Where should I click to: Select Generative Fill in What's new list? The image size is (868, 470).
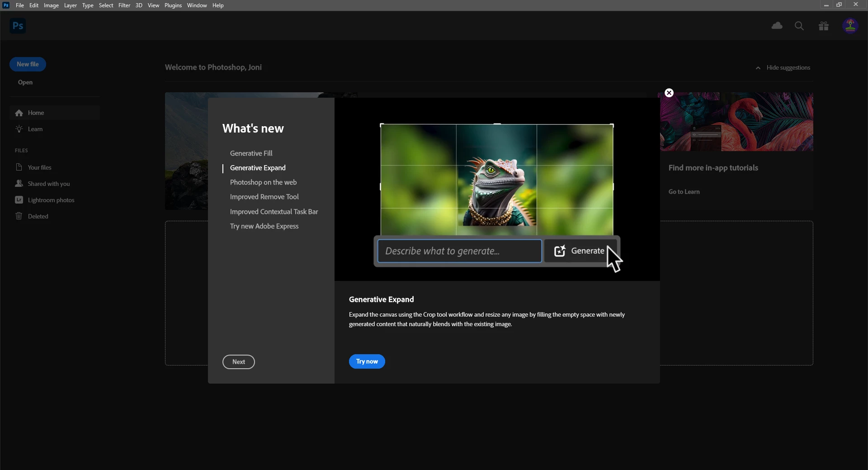point(251,153)
